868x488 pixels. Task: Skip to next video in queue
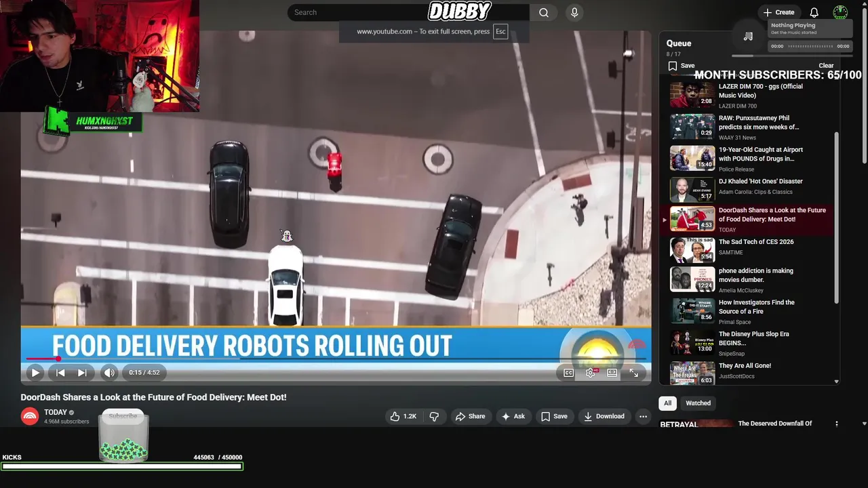[82, 372]
